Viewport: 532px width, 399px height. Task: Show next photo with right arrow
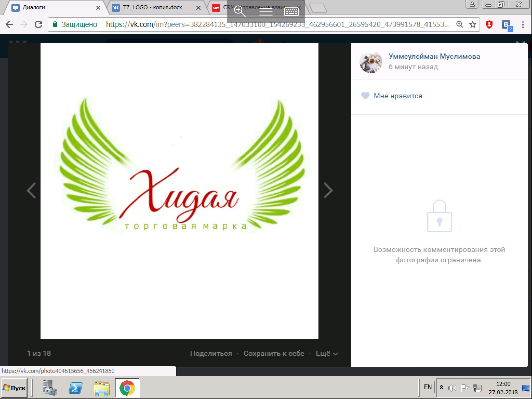pos(328,190)
